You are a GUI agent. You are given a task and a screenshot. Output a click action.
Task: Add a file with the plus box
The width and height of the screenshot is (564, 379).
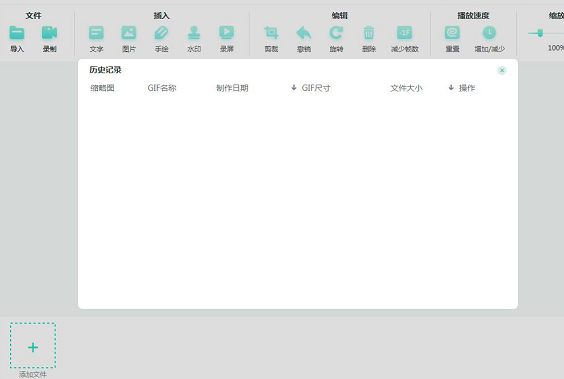coord(33,346)
